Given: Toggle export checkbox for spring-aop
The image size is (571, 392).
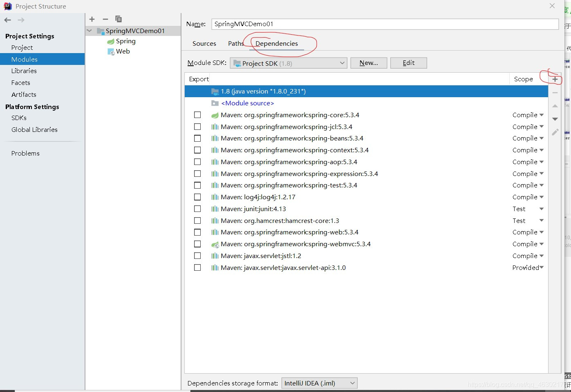Looking at the screenshot, I should (197, 162).
